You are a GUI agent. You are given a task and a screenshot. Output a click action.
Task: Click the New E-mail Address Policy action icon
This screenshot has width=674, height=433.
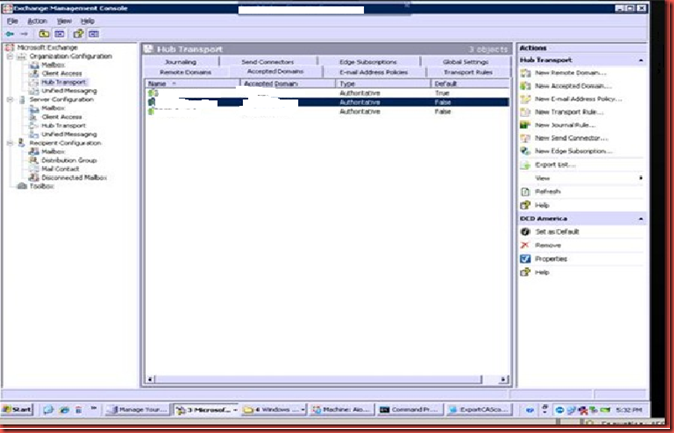525,99
